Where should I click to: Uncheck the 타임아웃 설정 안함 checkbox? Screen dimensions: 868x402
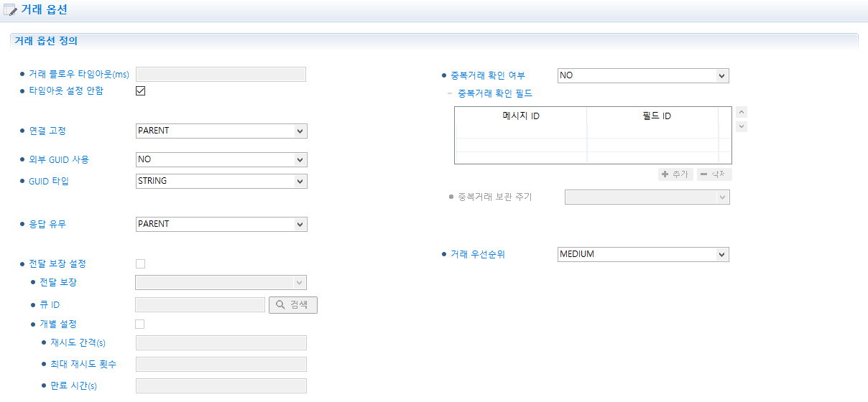(x=141, y=91)
